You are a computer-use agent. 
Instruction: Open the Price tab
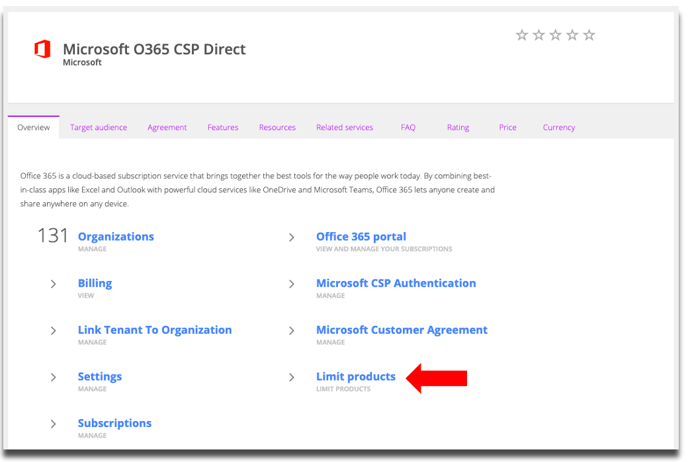click(x=508, y=128)
